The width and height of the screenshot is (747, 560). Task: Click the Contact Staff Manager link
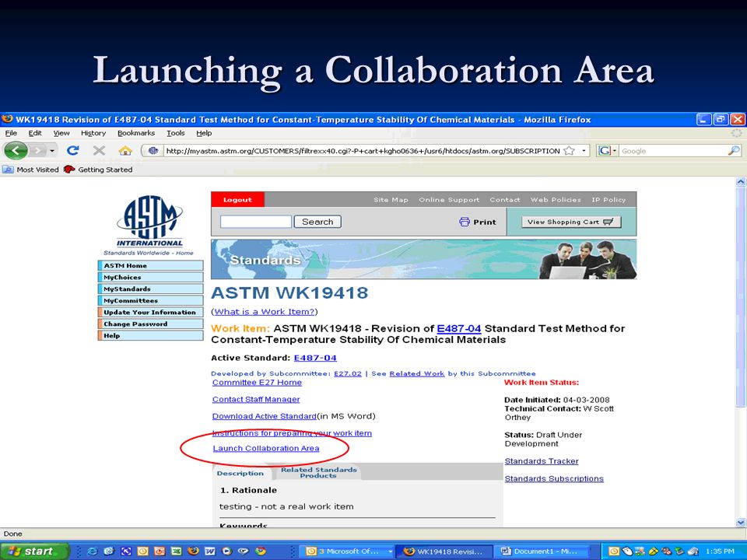(256, 399)
